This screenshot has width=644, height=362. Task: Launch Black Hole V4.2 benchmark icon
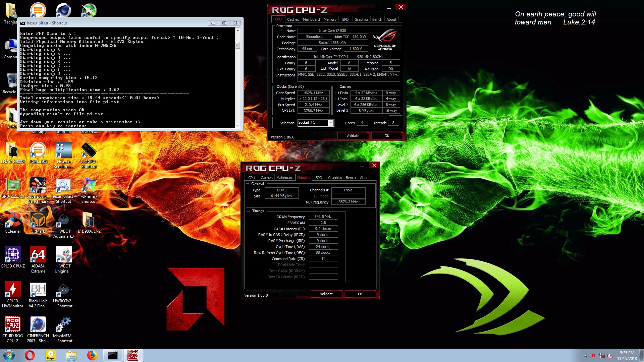pos(38,294)
